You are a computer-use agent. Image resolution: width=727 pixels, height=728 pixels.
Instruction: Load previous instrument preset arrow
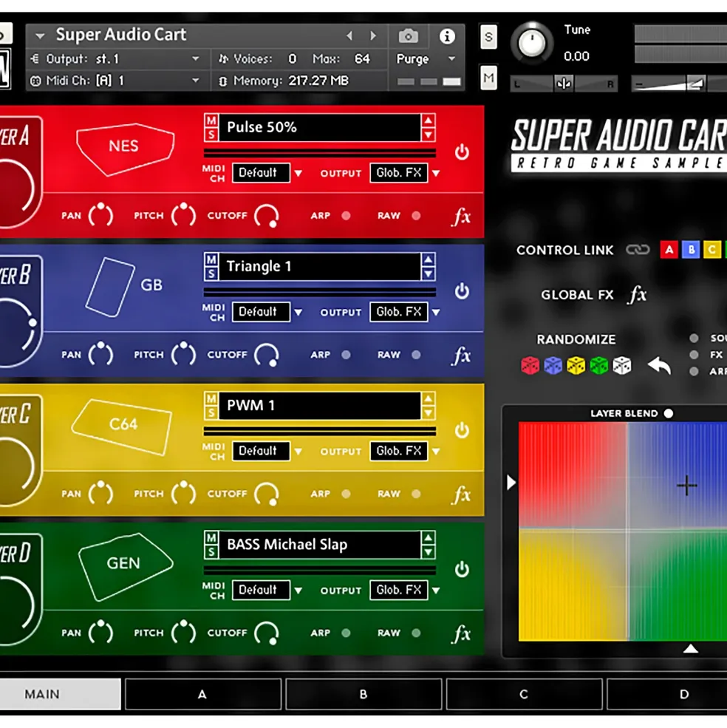coord(349,35)
